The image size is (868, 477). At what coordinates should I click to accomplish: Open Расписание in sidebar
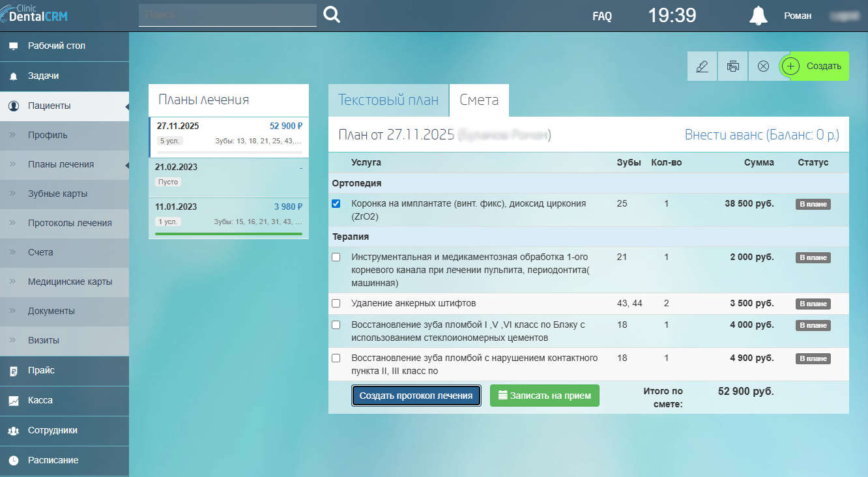pos(53,460)
